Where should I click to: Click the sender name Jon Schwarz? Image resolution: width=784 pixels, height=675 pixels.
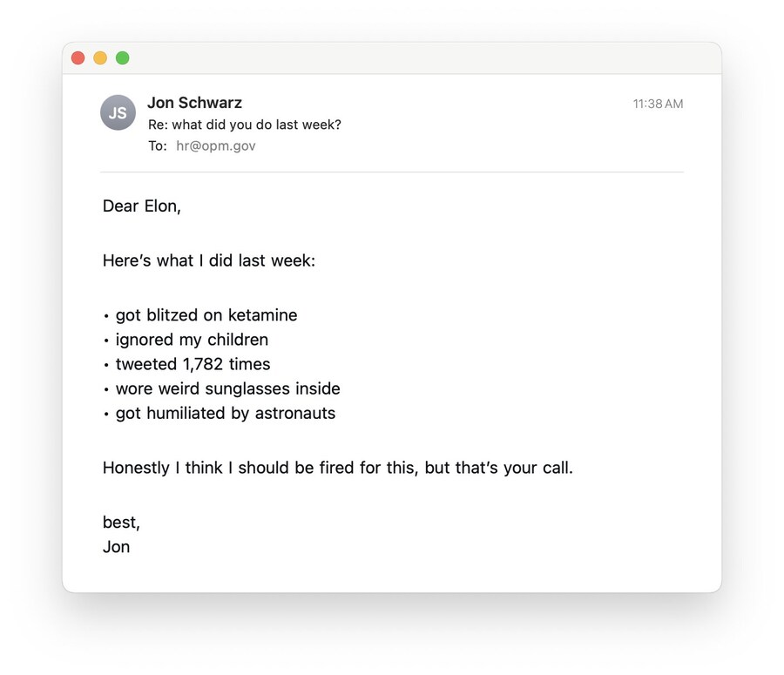coord(194,103)
